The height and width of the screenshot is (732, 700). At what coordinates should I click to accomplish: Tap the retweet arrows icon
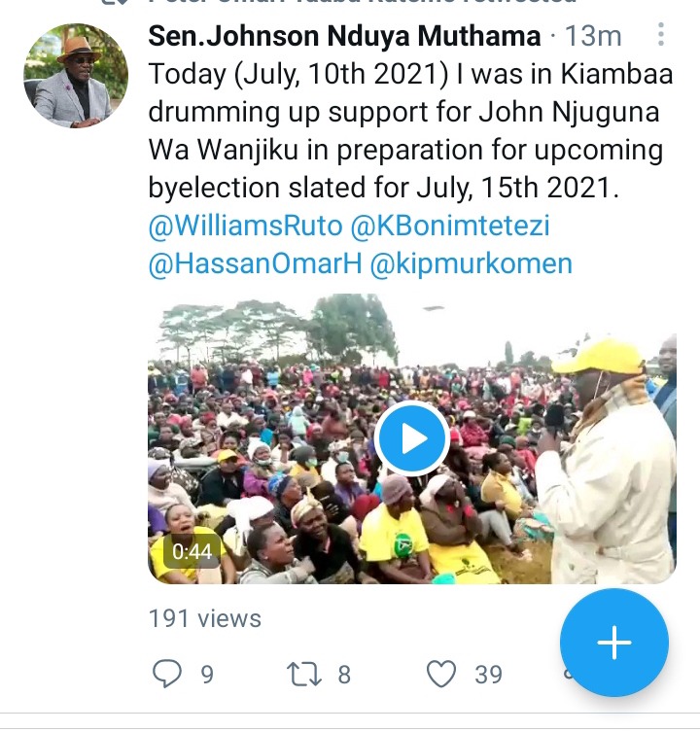coord(304,674)
